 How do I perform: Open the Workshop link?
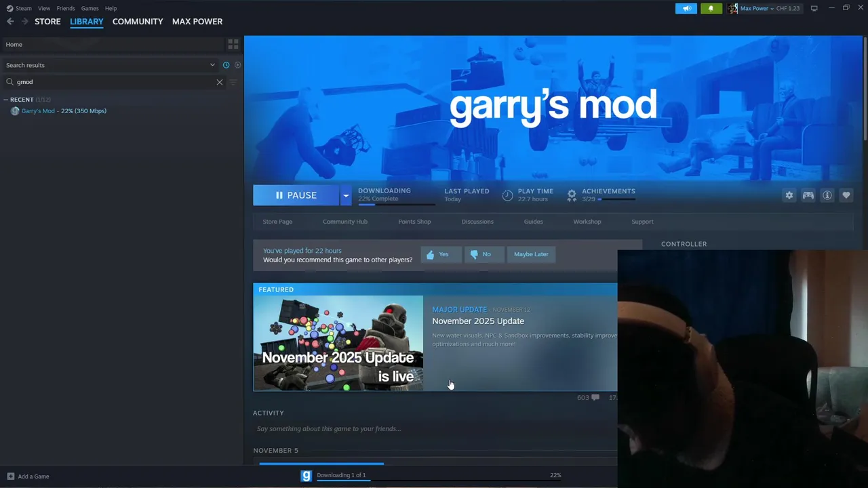(587, 222)
